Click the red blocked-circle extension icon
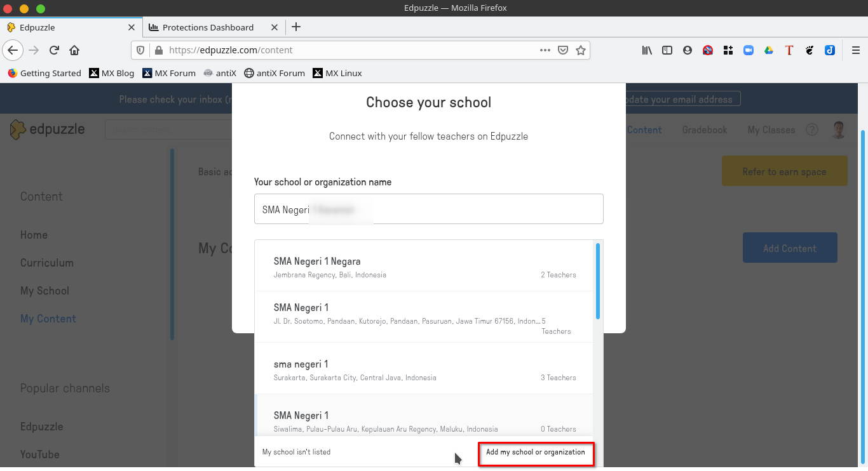The height and width of the screenshot is (471, 868). [x=708, y=50]
